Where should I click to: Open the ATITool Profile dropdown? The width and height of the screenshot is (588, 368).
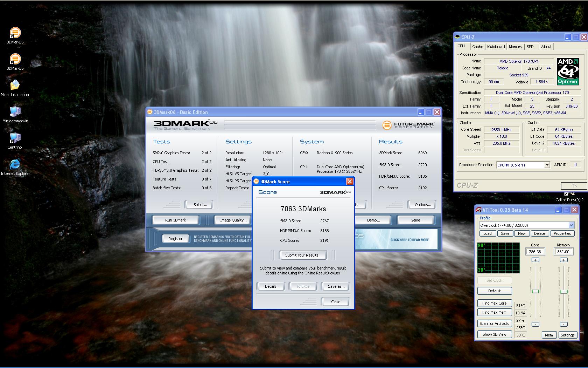pyautogui.click(x=571, y=225)
